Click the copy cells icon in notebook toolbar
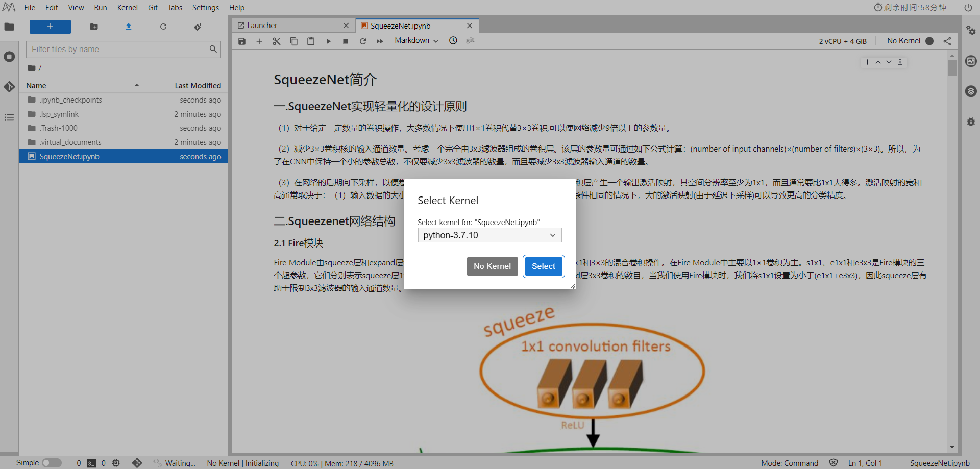 coord(294,41)
